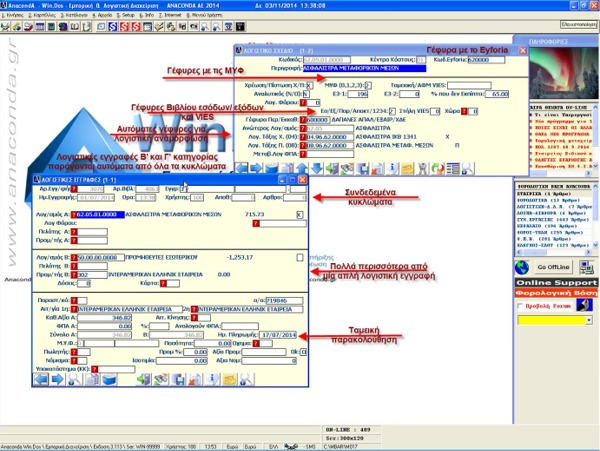Open the yellow dropdown under Προβολή Forum

[x=589, y=320]
